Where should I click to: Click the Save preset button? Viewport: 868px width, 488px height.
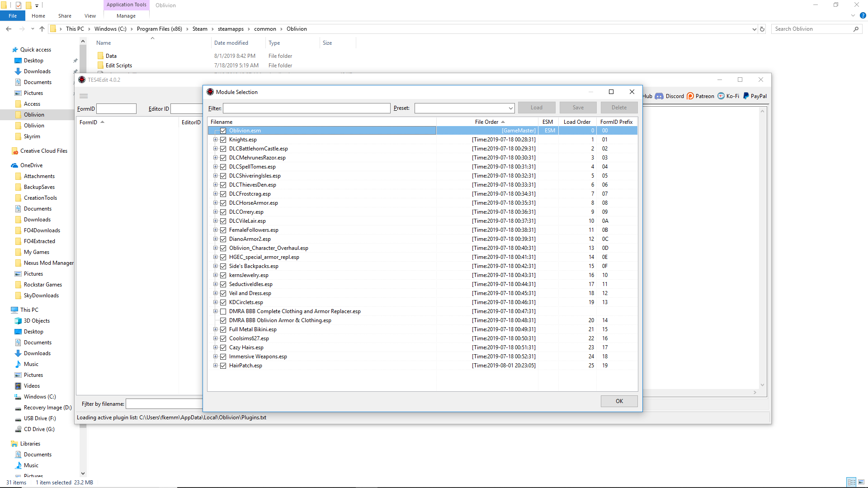point(578,108)
